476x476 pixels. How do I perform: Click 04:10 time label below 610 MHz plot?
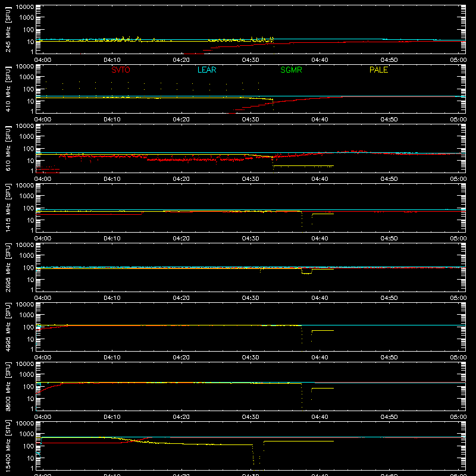click(112, 179)
